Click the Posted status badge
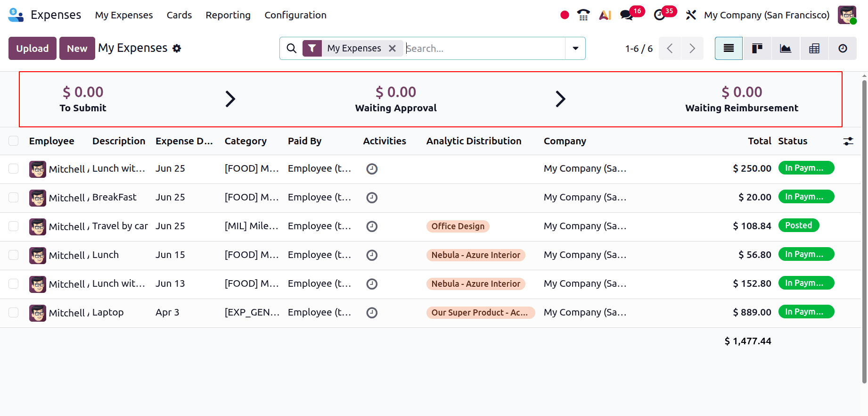 [799, 225]
